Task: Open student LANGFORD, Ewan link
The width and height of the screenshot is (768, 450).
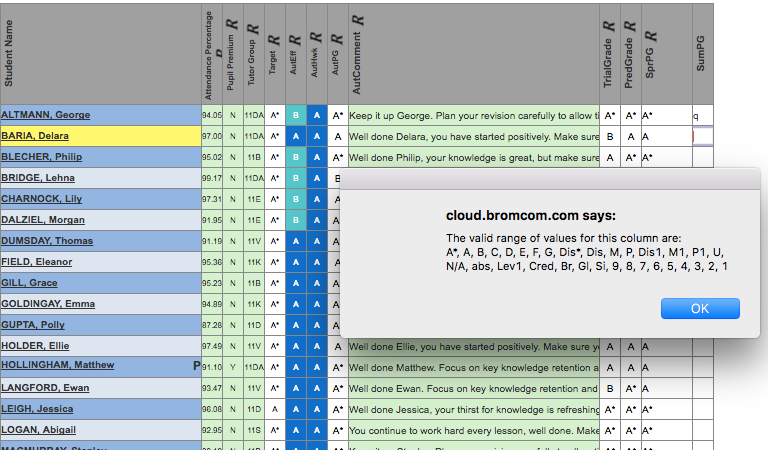Action: click(45, 388)
